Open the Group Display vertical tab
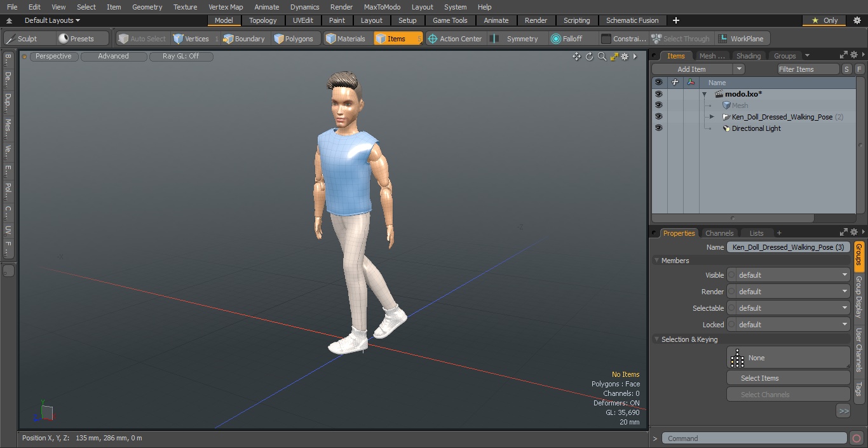Image resolution: width=868 pixels, height=448 pixels. (x=858, y=297)
